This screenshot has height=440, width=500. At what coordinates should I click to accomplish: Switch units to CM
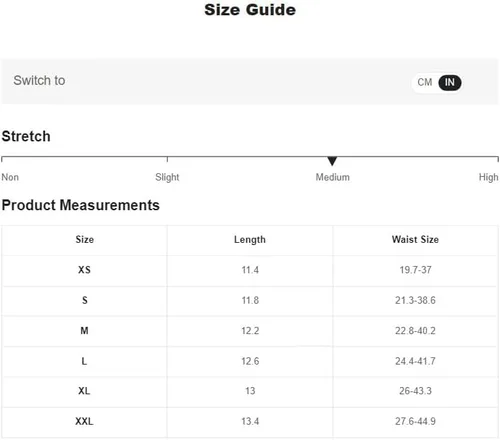pos(424,82)
